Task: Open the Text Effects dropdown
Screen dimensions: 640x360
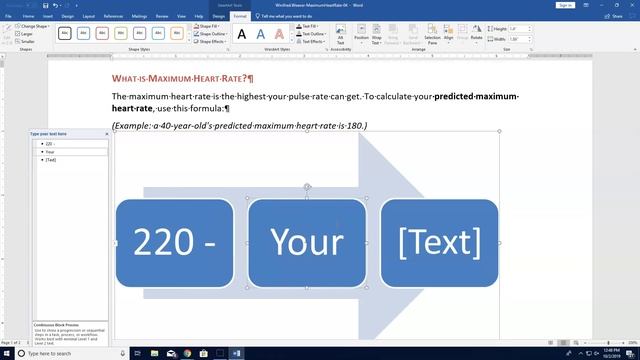Action: [x=311, y=41]
